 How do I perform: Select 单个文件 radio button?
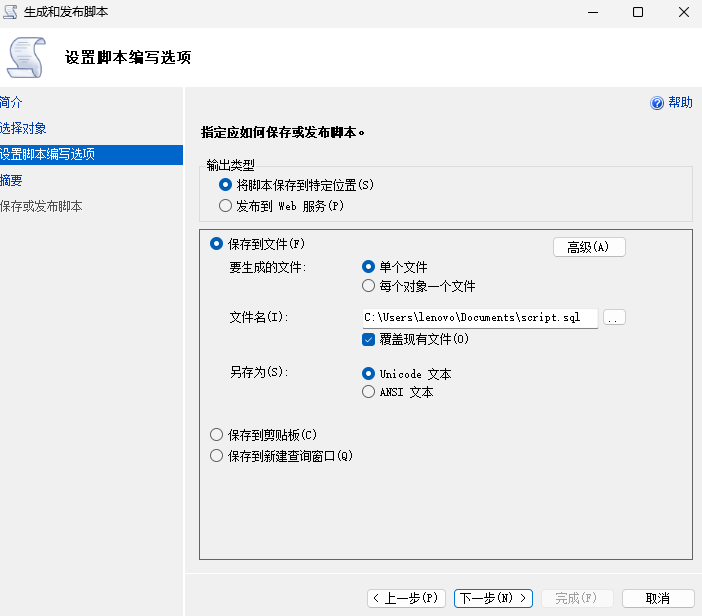pyautogui.click(x=368, y=267)
